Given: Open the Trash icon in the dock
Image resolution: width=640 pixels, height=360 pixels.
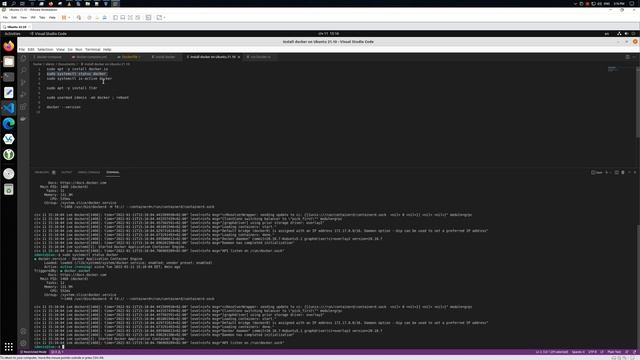Looking at the screenshot, I should click(x=9, y=189).
